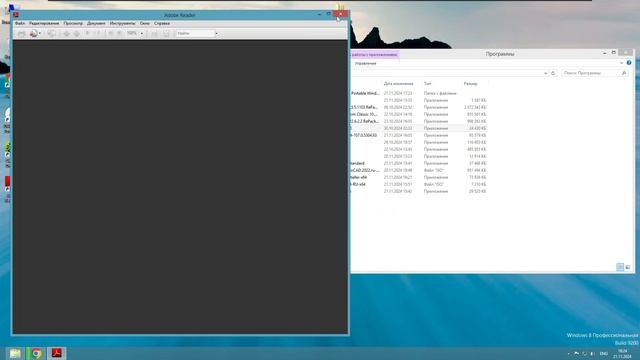Open the Инструменты menu in Adobe Reader
The width and height of the screenshot is (640, 360).
click(122, 23)
